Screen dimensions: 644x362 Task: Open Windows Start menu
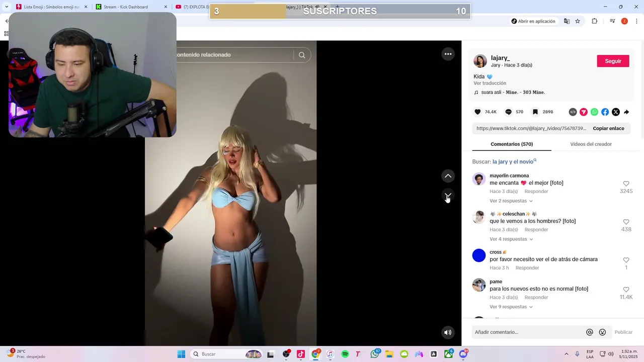click(x=181, y=354)
